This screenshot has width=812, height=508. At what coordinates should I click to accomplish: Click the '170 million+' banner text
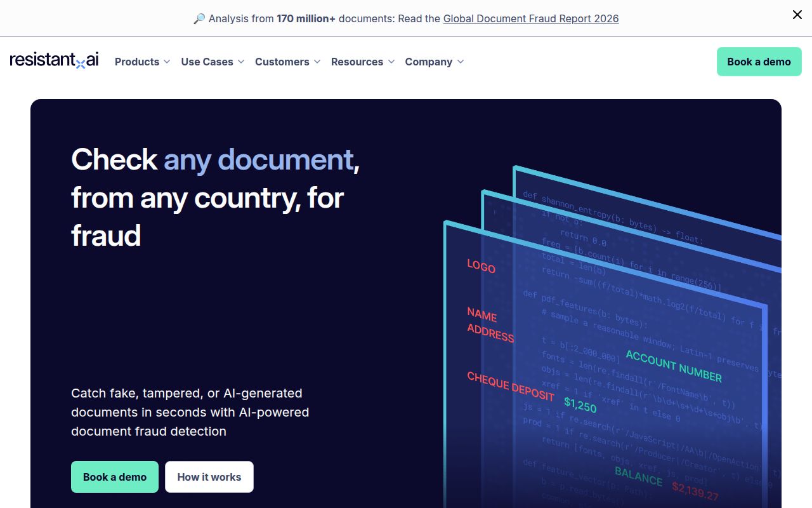click(x=306, y=18)
